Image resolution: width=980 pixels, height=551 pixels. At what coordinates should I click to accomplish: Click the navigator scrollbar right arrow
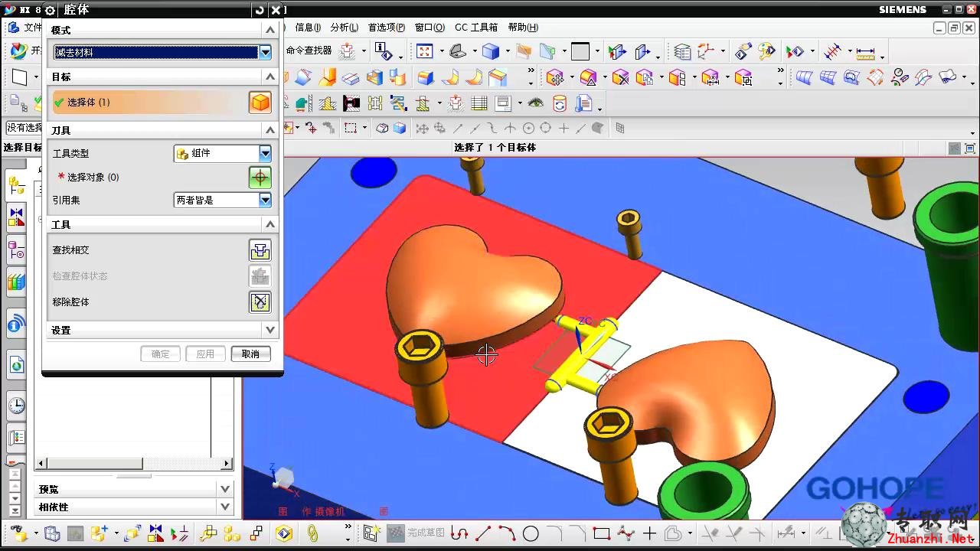click(227, 464)
